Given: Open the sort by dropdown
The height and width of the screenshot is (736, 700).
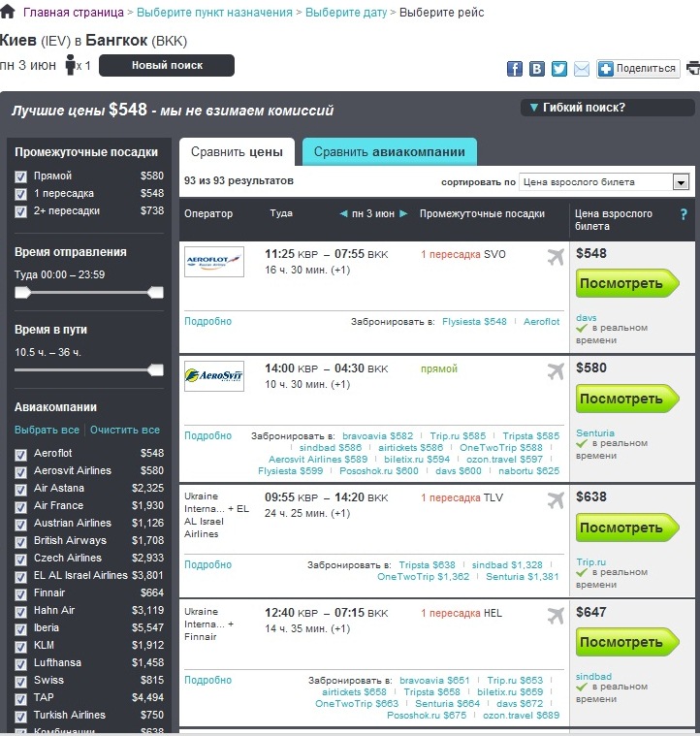Looking at the screenshot, I should coord(604,181).
